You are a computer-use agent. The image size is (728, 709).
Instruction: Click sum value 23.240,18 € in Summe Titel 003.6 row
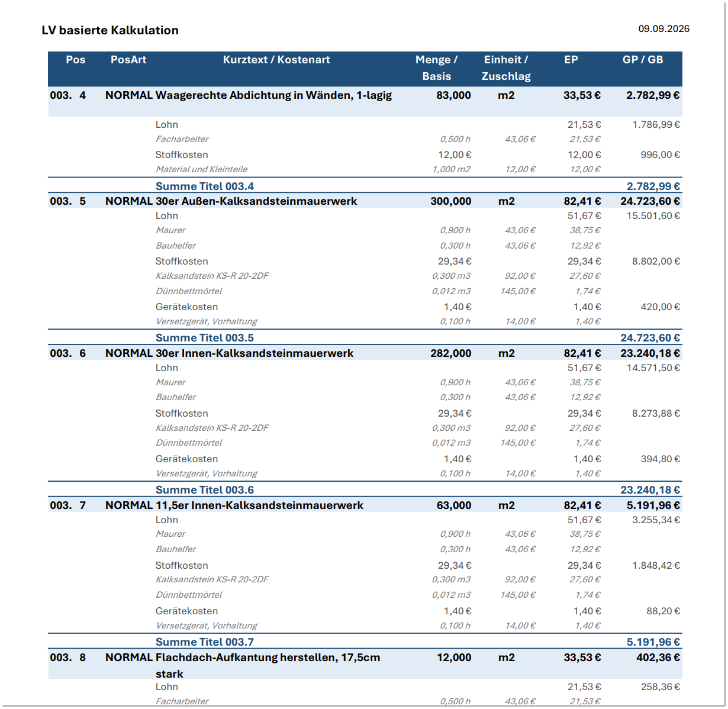point(650,490)
